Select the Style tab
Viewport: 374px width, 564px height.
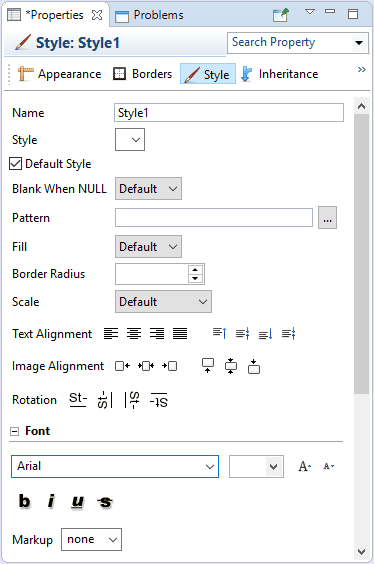click(208, 74)
